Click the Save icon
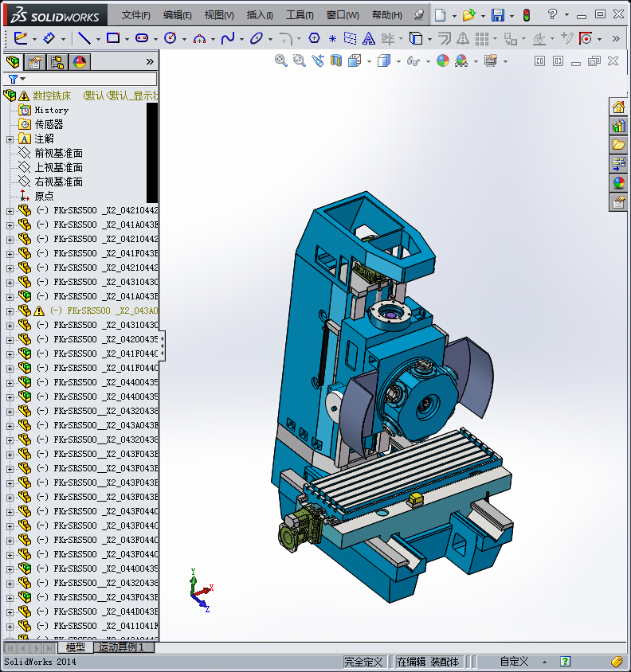Screen dimensions: 631x672 pos(498,15)
